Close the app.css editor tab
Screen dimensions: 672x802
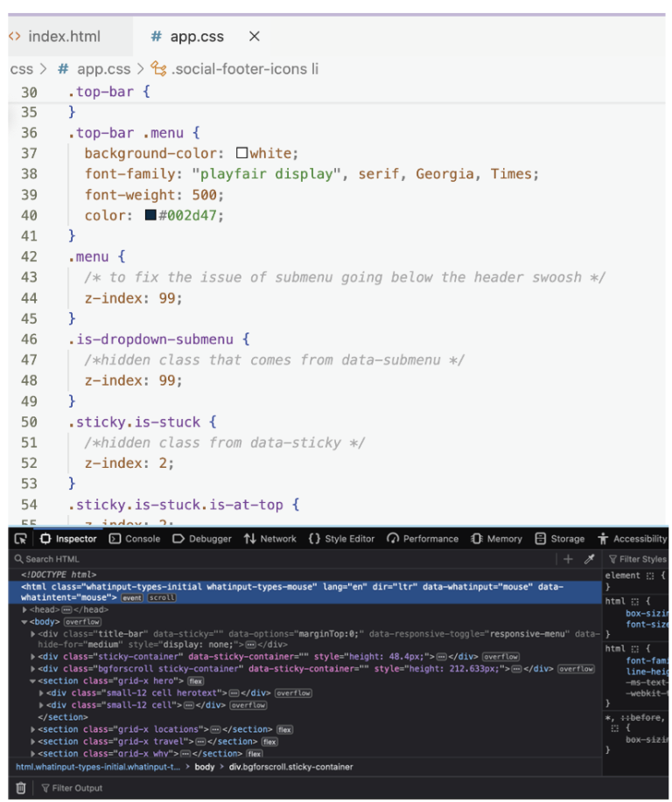click(255, 36)
